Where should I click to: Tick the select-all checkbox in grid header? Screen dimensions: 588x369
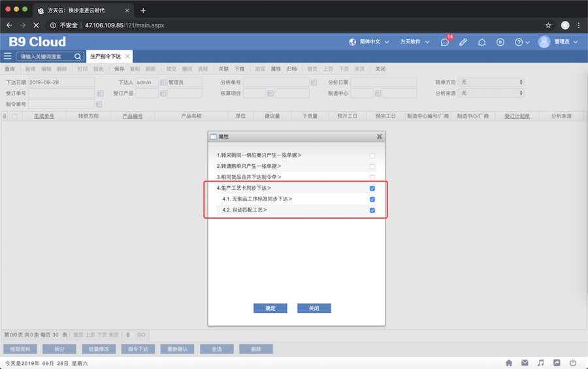(x=14, y=116)
